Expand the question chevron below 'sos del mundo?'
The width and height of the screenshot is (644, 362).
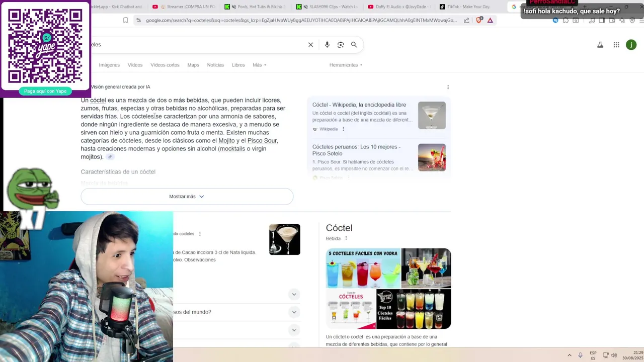(294, 330)
